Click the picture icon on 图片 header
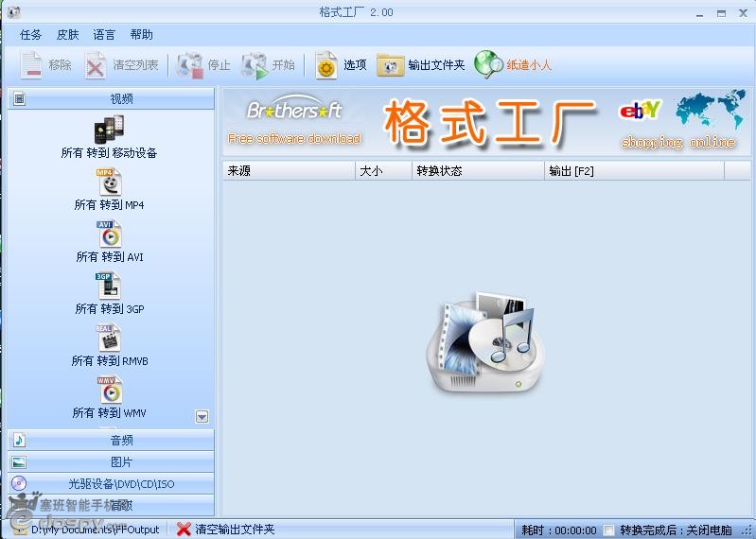This screenshot has height=539, width=756. 19,462
